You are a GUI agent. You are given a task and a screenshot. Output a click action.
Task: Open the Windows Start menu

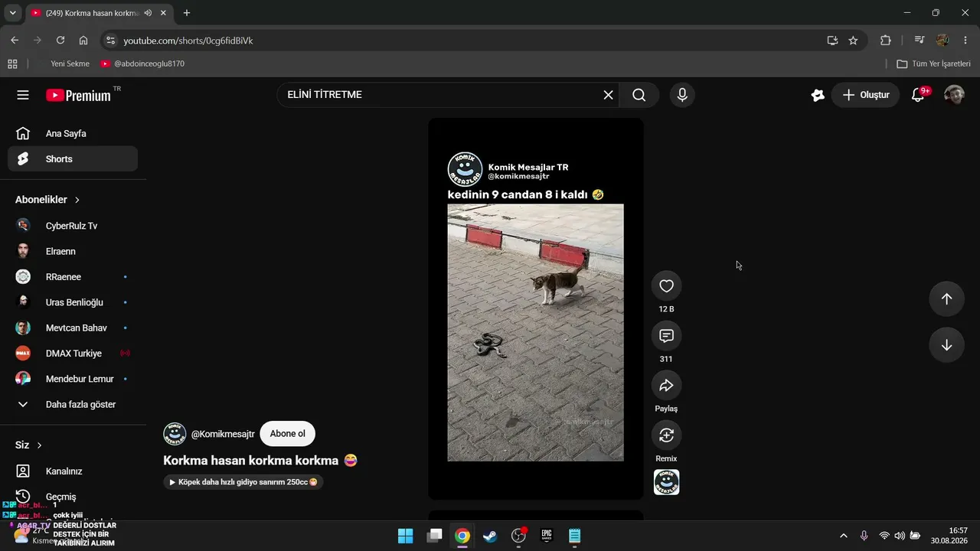pos(406,536)
